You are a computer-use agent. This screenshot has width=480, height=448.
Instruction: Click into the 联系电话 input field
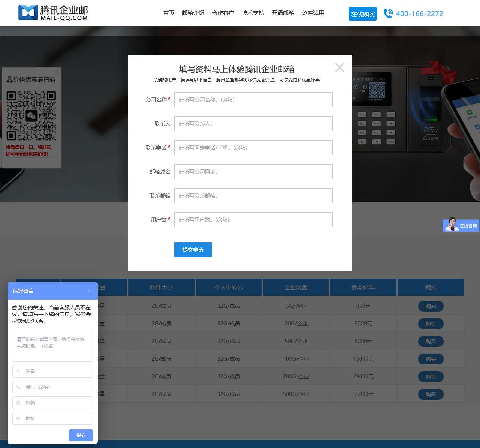point(253,148)
